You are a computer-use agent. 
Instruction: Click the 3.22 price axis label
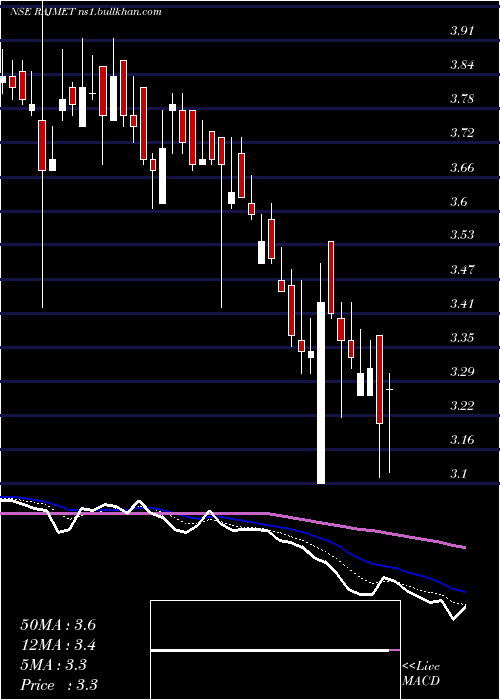(462, 405)
